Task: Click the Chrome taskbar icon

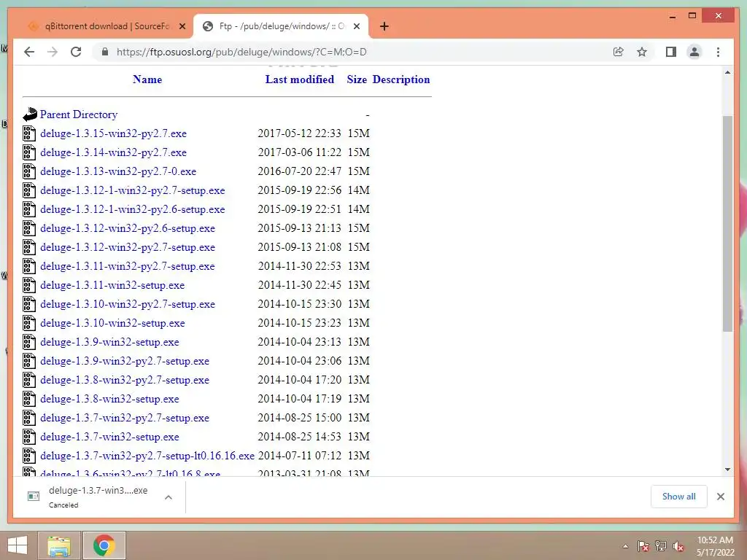Action: [104, 545]
